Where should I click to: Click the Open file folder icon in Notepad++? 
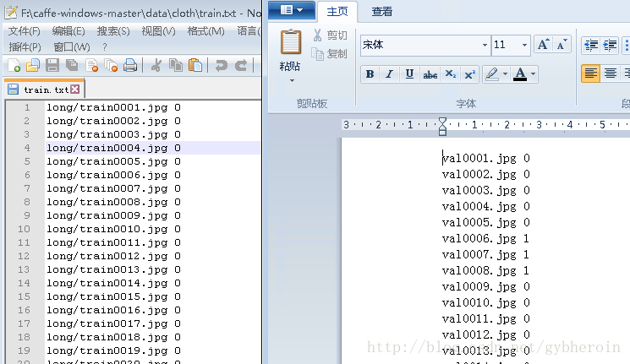(33, 65)
